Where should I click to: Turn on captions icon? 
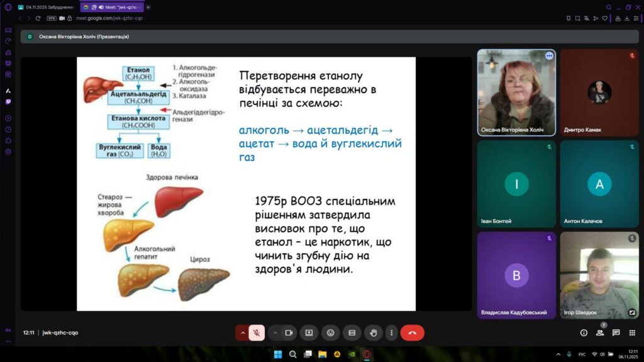pos(352,332)
